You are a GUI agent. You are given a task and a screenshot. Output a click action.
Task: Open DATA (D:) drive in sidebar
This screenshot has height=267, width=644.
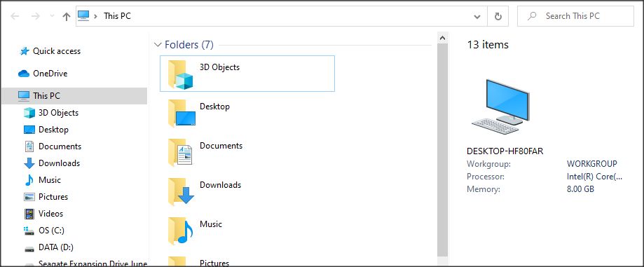56,247
